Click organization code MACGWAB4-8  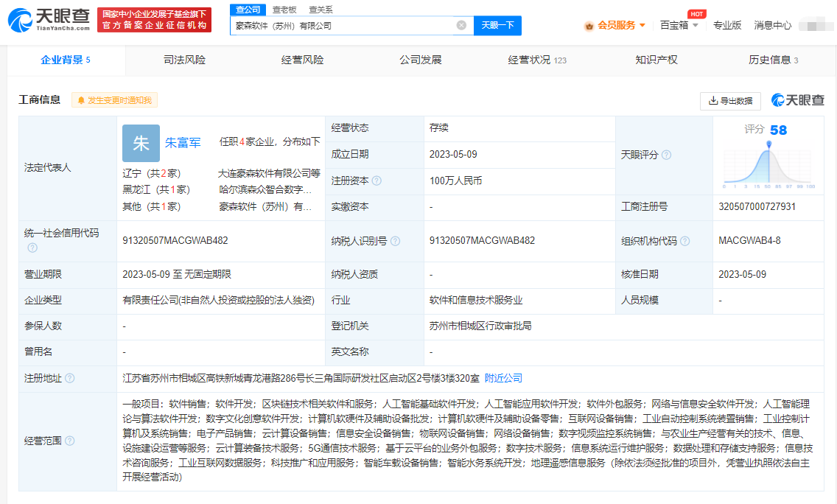point(749,241)
